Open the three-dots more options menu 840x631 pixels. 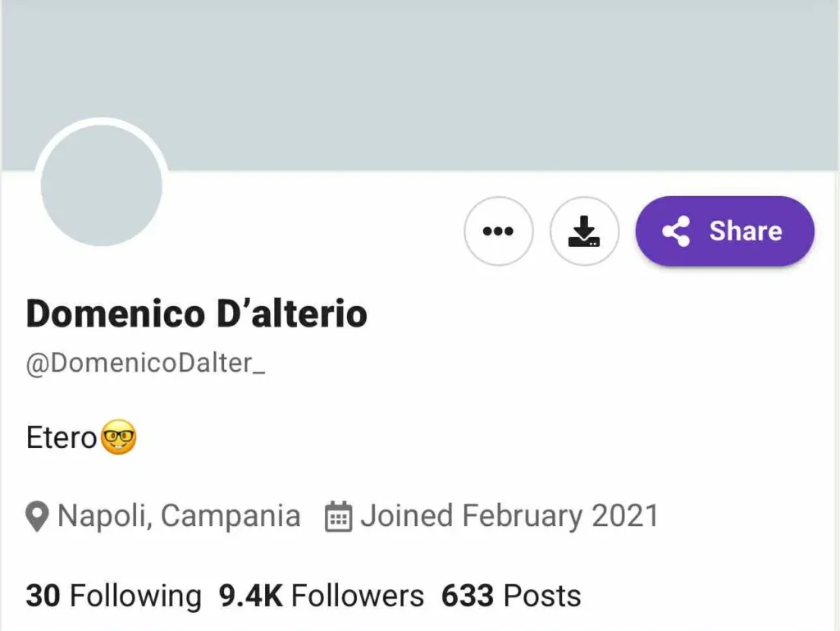coord(498,231)
